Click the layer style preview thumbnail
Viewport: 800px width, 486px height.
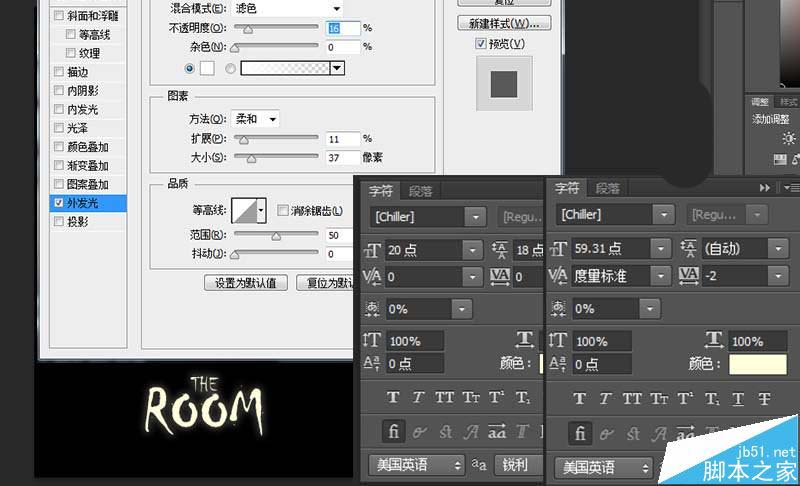coord(504,84)
